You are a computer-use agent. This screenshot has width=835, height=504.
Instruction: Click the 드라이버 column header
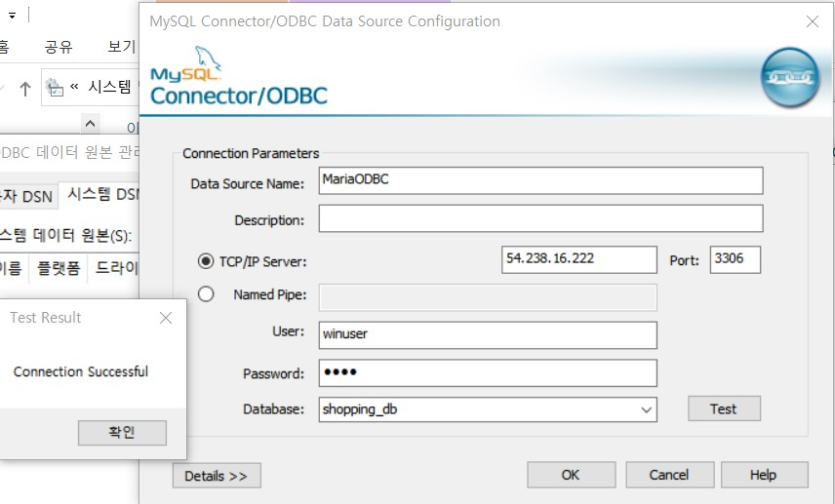(x=115, y=268)
